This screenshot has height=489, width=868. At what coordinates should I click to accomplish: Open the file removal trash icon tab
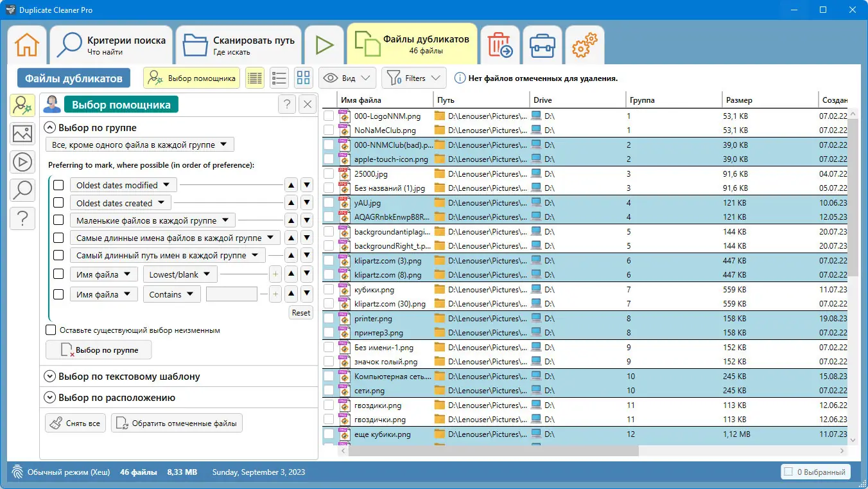coord(500,46)
